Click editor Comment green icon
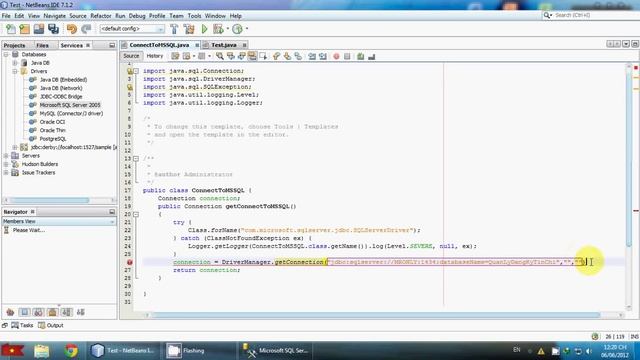 coord(360,56)
